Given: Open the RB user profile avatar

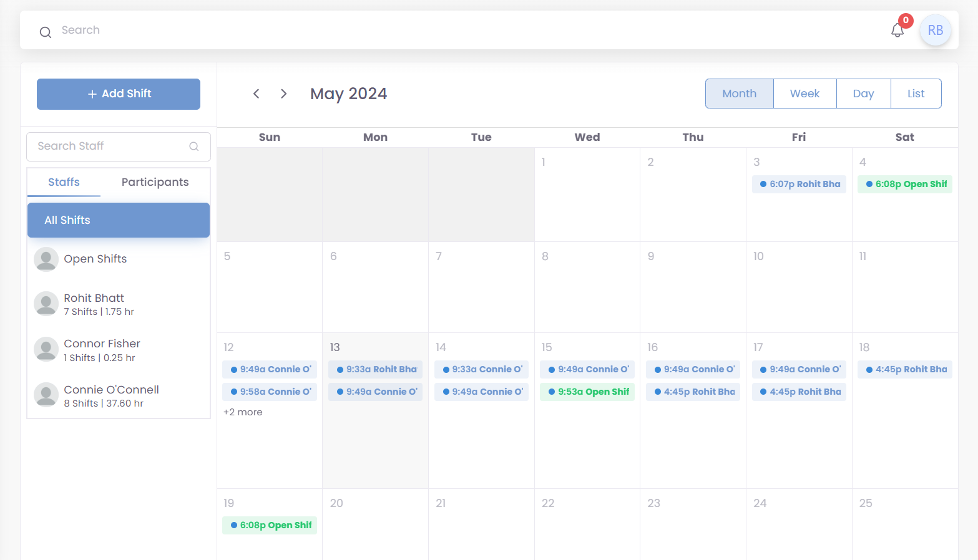Looking at the screenshot, I should 935,31.
